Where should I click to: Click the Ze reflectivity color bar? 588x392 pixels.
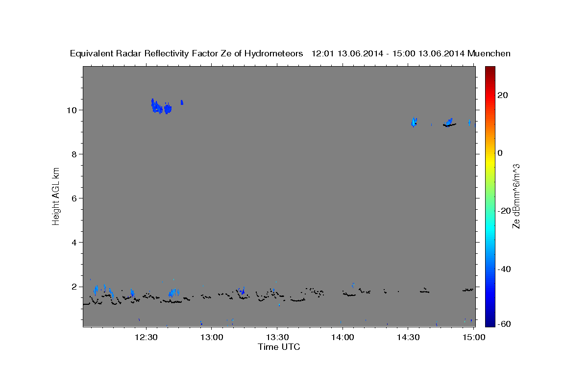click(491, 196)
